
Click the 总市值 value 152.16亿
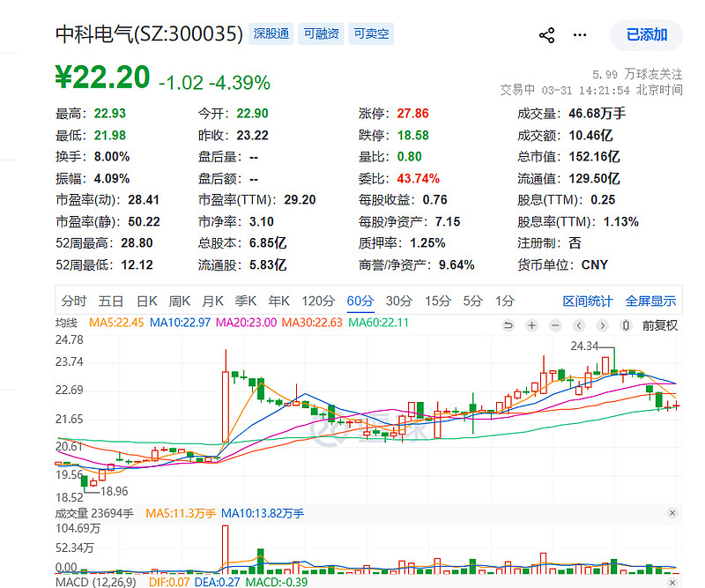pyautogui.click(x=594, y=157)
